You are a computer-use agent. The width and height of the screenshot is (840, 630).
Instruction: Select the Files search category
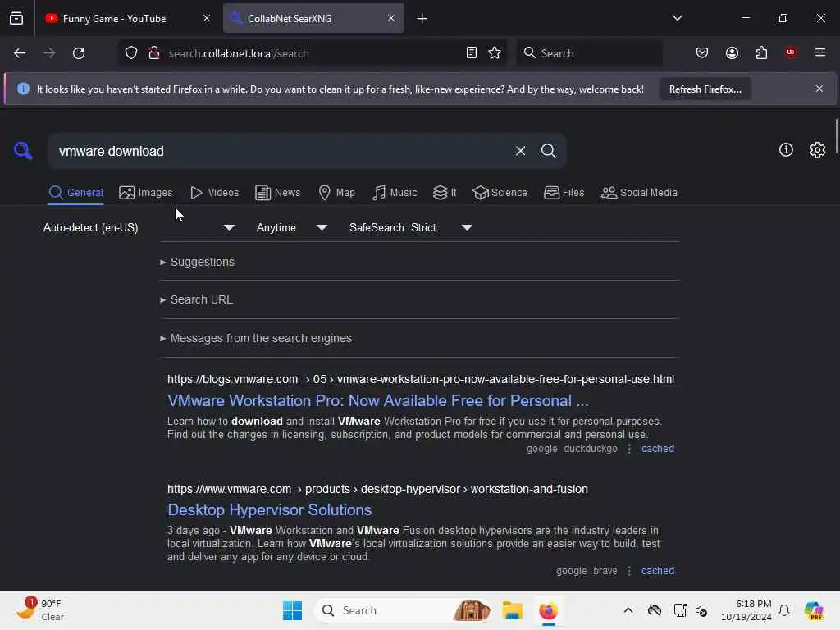coord(564,192)
